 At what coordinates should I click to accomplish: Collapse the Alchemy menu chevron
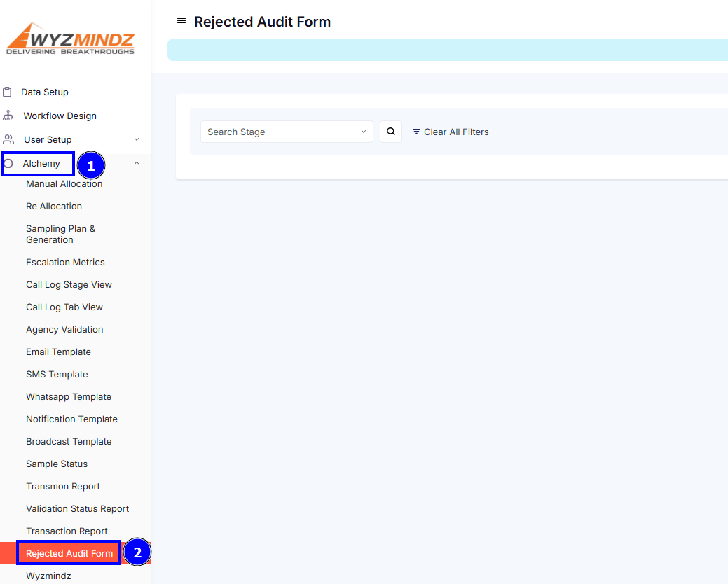137,162
